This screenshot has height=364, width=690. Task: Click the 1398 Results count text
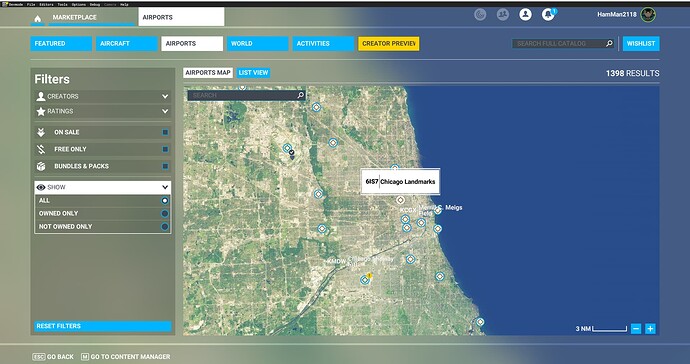(x=632, y=74)
